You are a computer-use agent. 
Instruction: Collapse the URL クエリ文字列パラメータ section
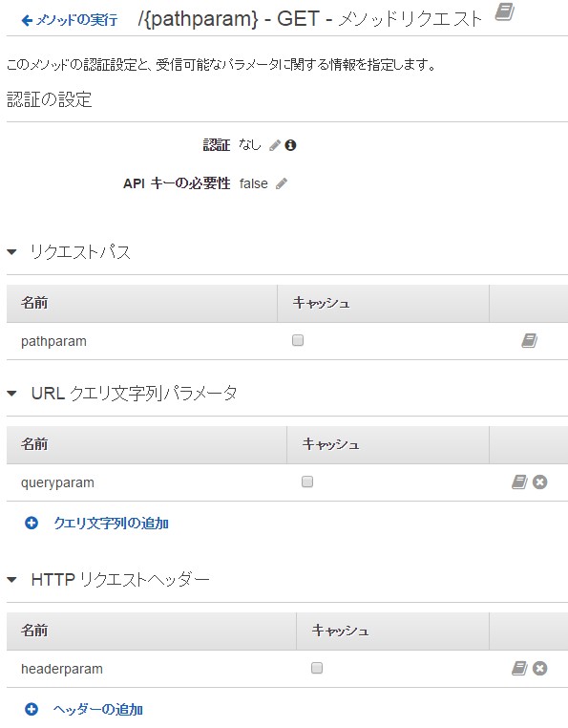tap(12, 394)
